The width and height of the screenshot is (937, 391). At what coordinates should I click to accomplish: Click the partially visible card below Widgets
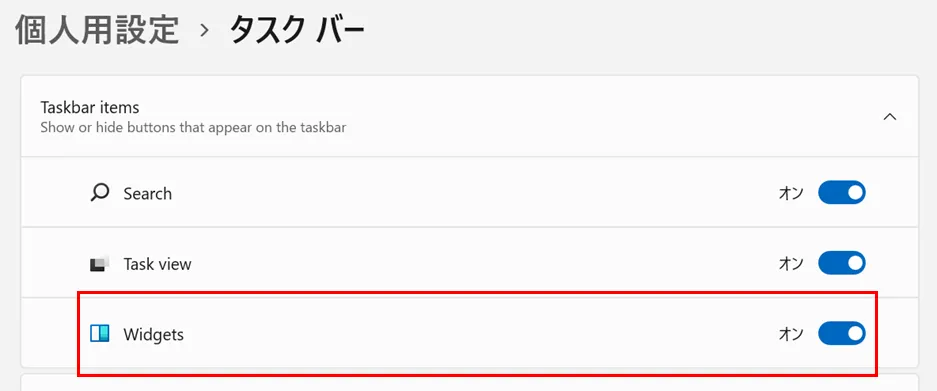470,383
